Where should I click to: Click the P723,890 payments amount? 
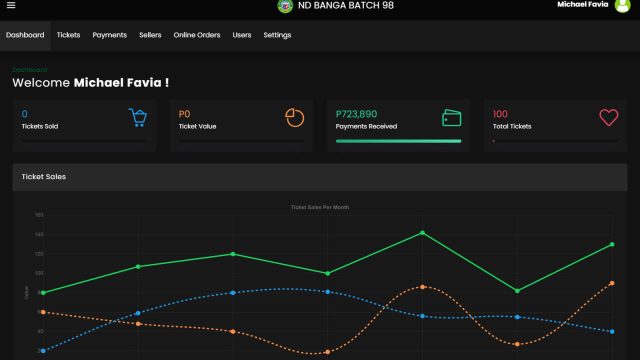click(x=356, y=114)
